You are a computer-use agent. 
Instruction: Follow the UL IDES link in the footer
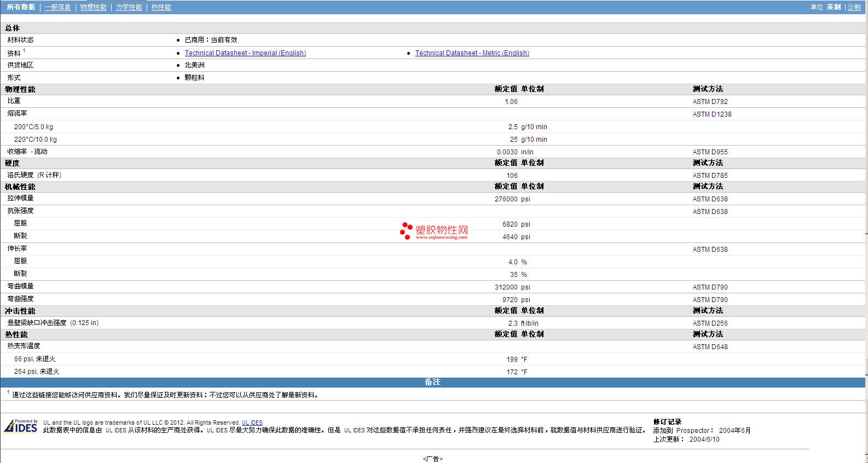point(252,423)
